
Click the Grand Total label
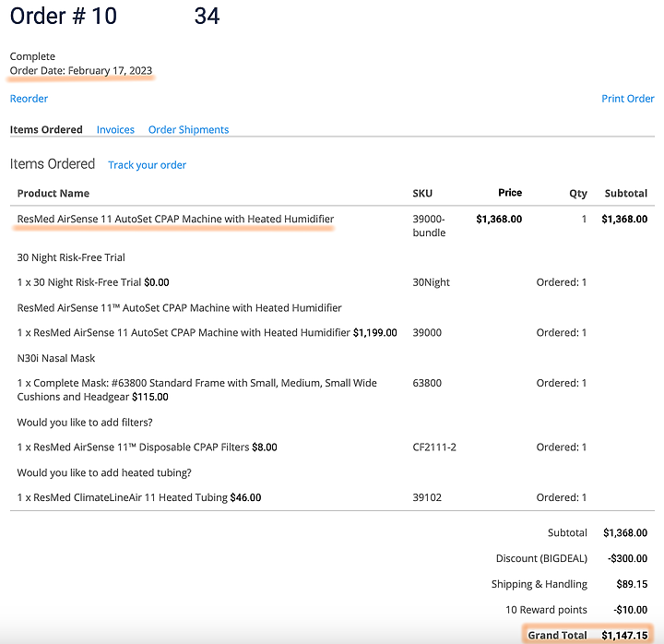[x=557, y=635]
